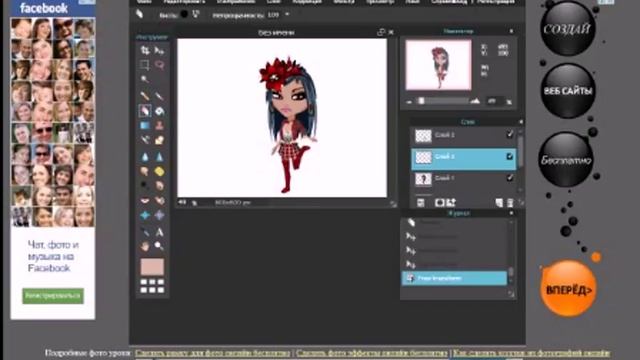The width and height of the screenshot is (640, 360).
Task: Select the Brush tool
Action: pyautogui.click(x=160, y=96)
